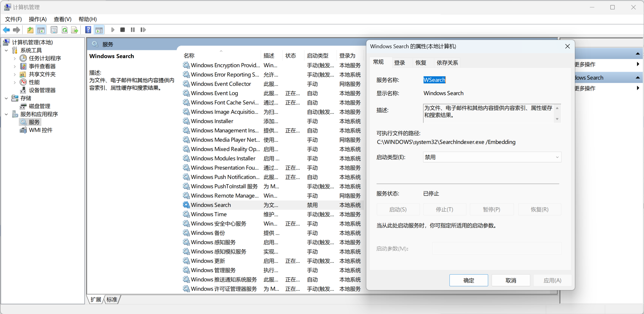644x314 pixels.
Task: Select WMI 控件 tree node
Action: click(41, 130)
